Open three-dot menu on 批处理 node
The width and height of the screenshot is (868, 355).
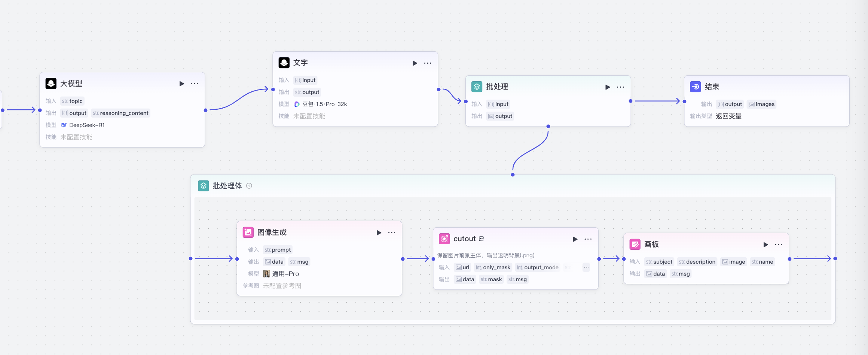coord(620,87)
